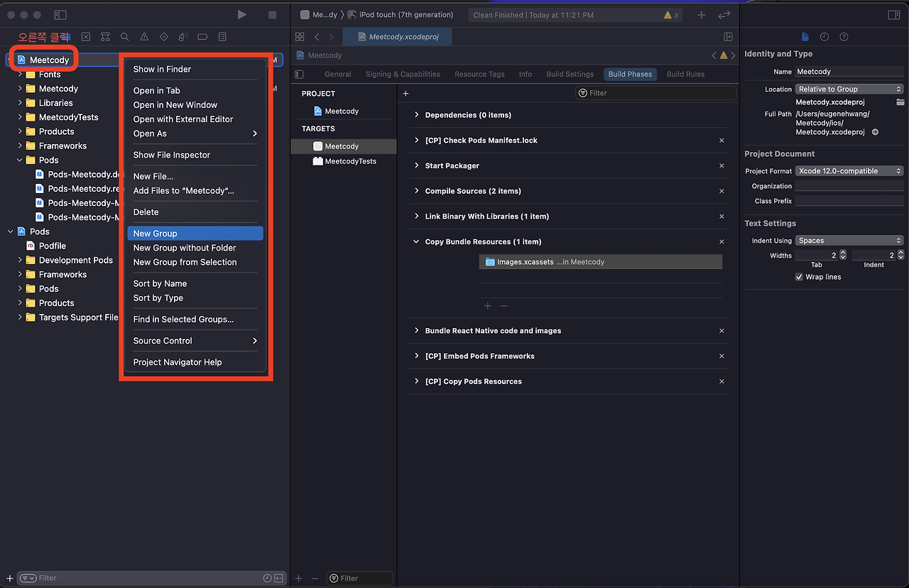Add a resource with plus under Images.xcassets

coord(488,306)
